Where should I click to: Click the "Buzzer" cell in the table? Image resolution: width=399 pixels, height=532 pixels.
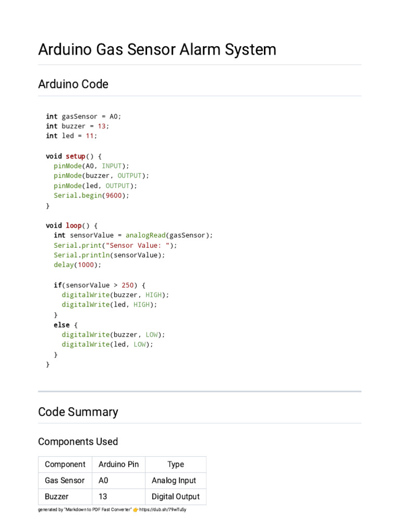point(57,497)
